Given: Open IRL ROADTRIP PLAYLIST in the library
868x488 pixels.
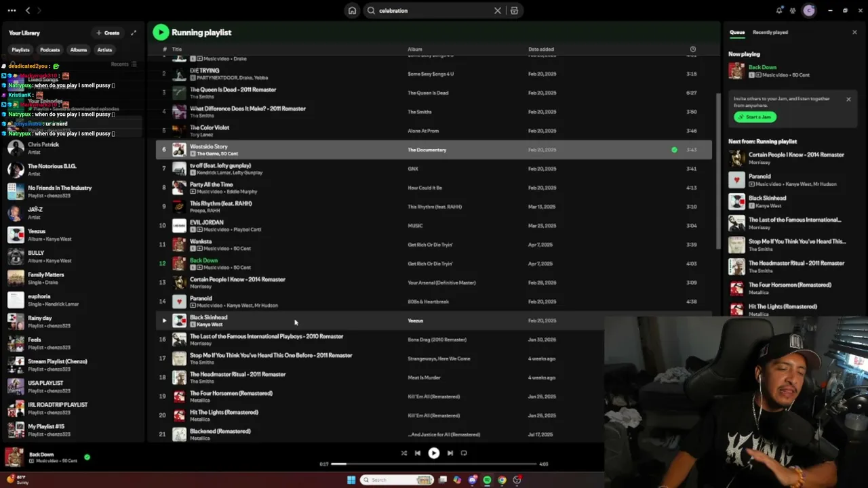Looking at the screenshot, I should pyautogui.click(x=73, y=408).
